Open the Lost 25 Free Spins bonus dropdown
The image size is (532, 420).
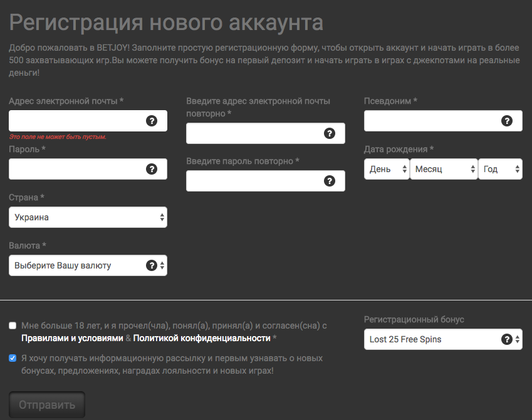443,339
